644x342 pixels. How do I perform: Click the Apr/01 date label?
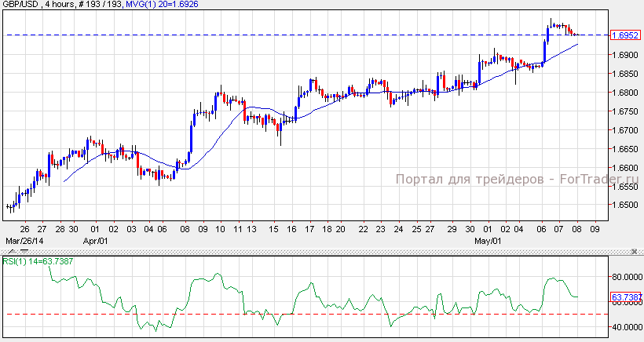tap(95, 240)
